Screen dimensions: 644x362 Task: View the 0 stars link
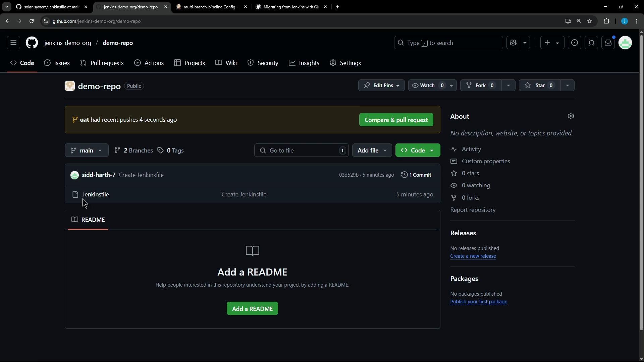tap(470, 173)
